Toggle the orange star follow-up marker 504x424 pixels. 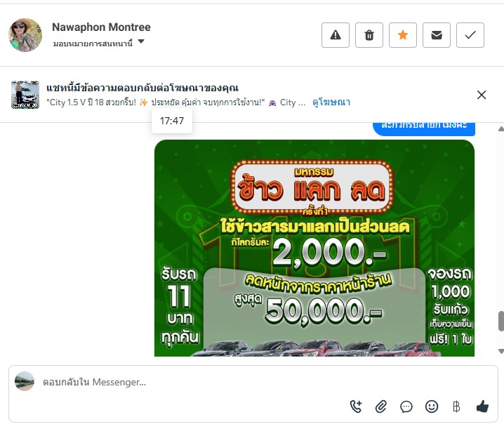[403, 35]
